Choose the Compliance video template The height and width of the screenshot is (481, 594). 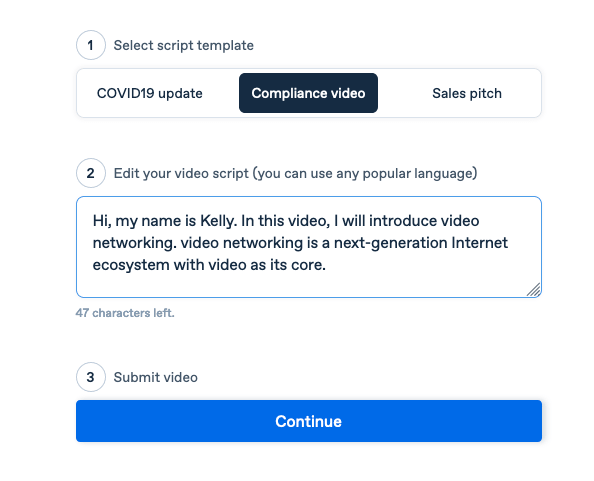pyautogui.click(x=308, y=93)
